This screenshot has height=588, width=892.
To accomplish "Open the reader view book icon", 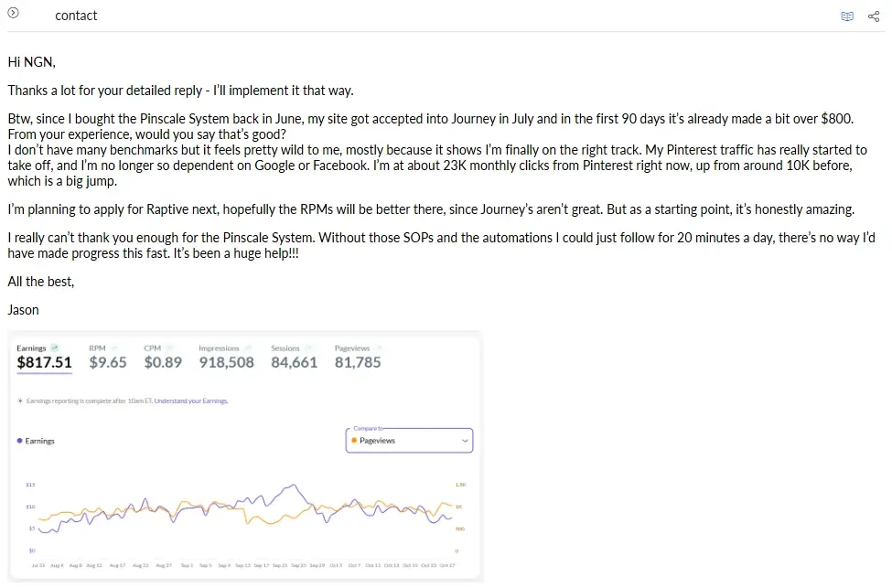I will click(847, 16).
